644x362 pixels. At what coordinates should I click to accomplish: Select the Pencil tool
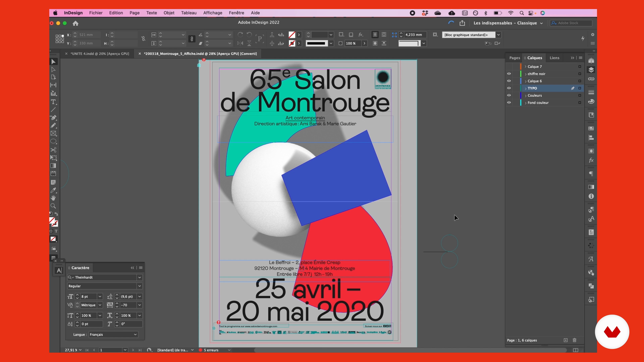click(53, 126)
